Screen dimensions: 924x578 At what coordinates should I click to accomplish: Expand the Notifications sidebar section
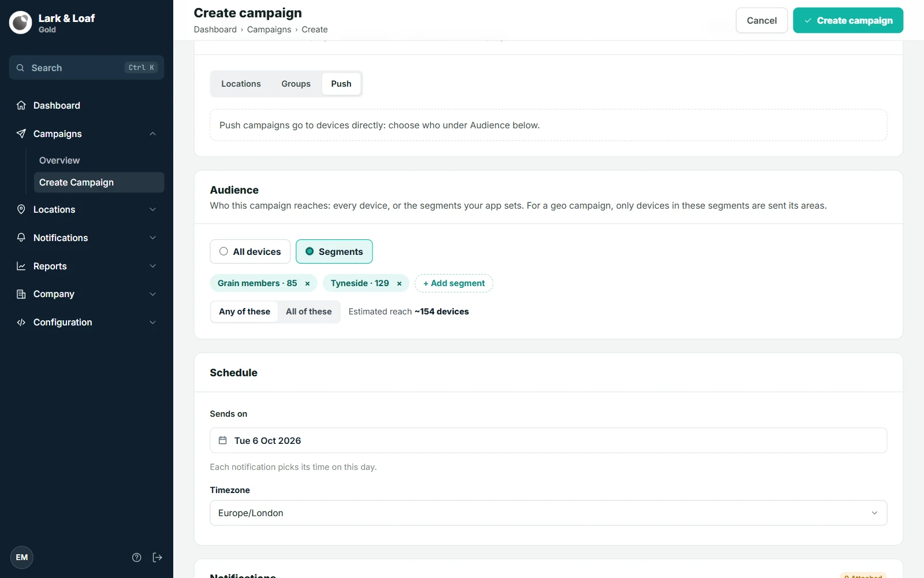(x=153, y=238)
